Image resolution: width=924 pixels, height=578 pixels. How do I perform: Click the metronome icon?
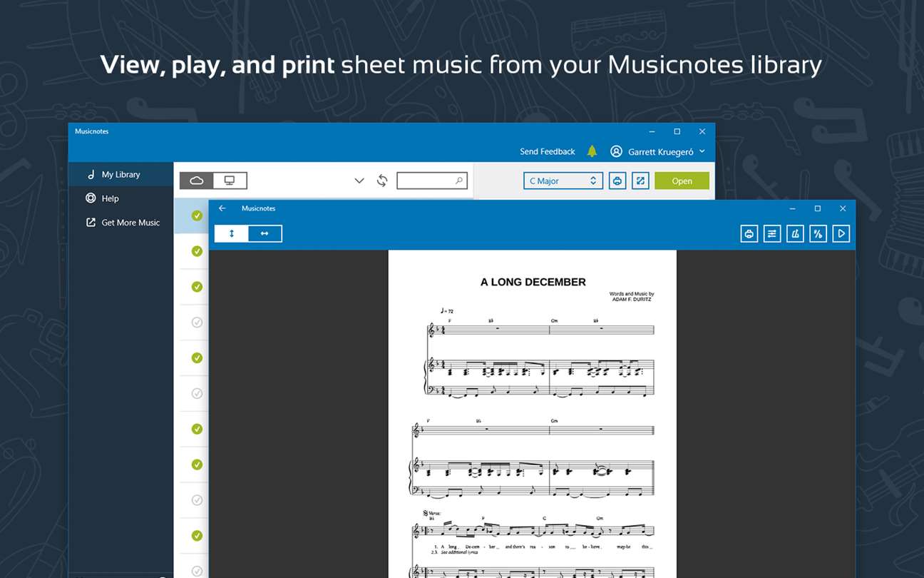795,233
